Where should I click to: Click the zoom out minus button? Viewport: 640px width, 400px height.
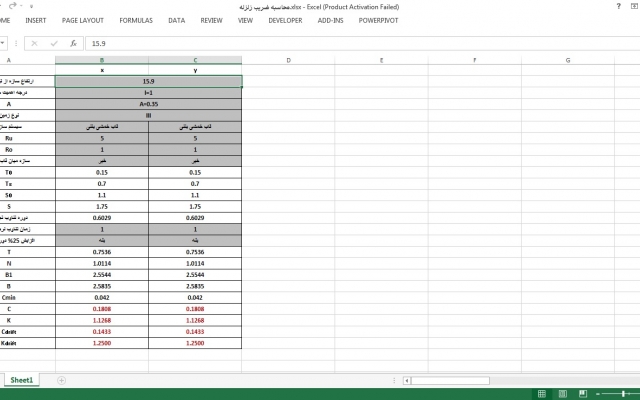click(598, 394)
